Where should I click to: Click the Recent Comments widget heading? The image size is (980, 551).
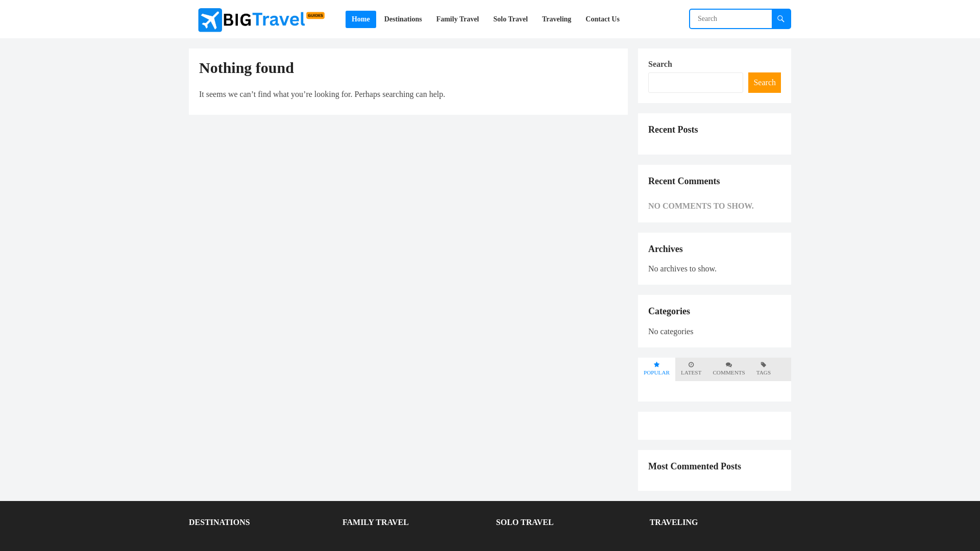(684, 181)
